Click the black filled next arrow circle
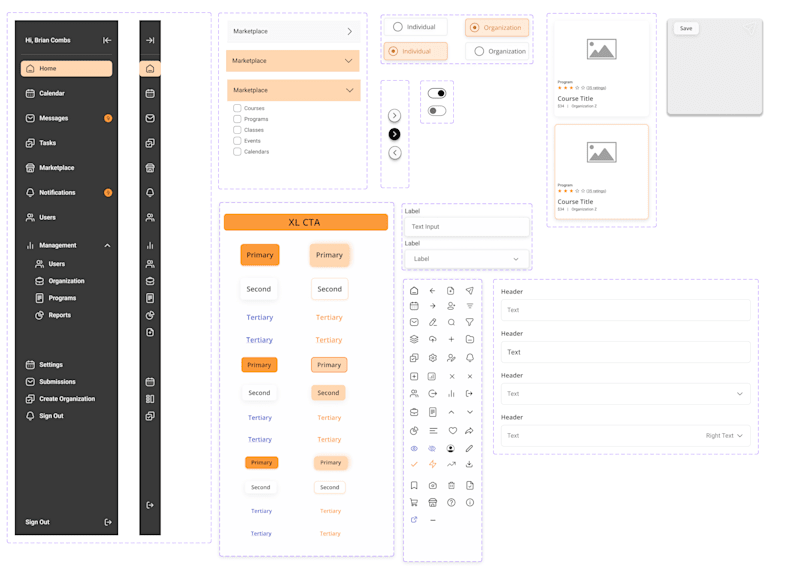Viewport: 800px width, 566px height. [x=394, y=134]
